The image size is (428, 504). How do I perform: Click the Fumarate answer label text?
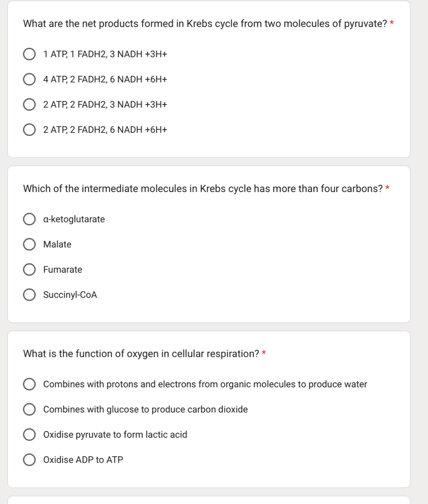tap(63, 270)
